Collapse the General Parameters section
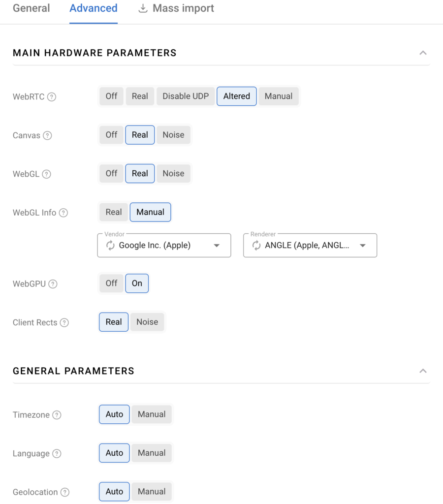The height and width of the screenshot is (504, 443). [423, 371]
